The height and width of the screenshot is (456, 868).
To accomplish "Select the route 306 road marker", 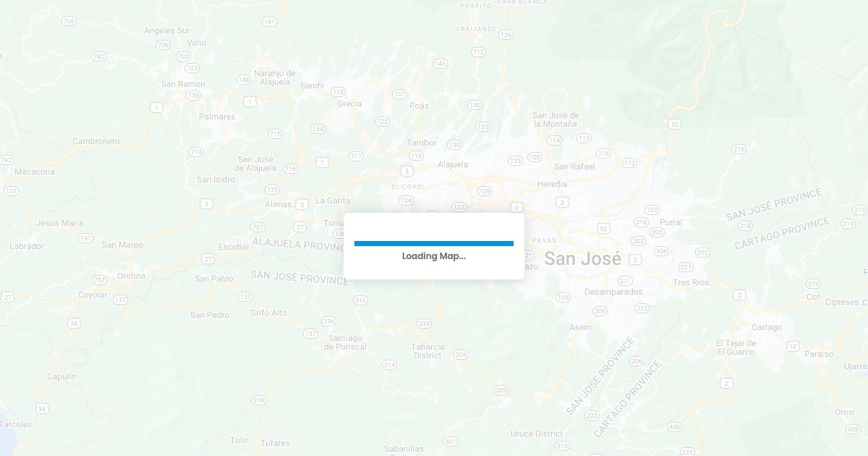I will (x=661, y=250).
